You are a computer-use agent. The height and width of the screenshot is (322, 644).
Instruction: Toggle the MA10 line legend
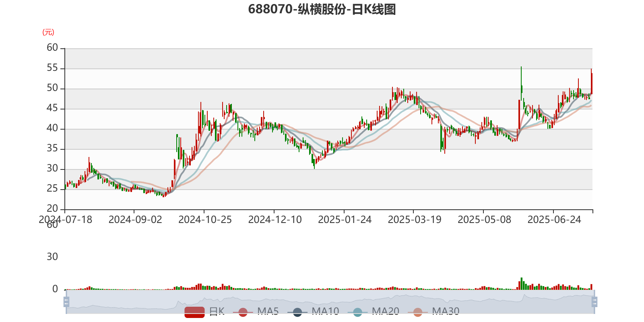313,312
